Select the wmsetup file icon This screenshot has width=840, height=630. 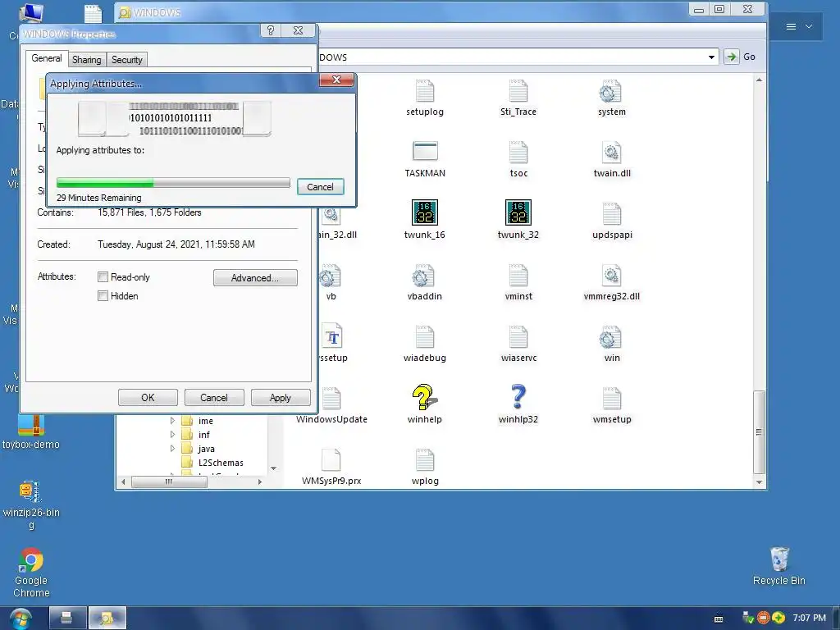pyautogui.click(x=611, y=399)
